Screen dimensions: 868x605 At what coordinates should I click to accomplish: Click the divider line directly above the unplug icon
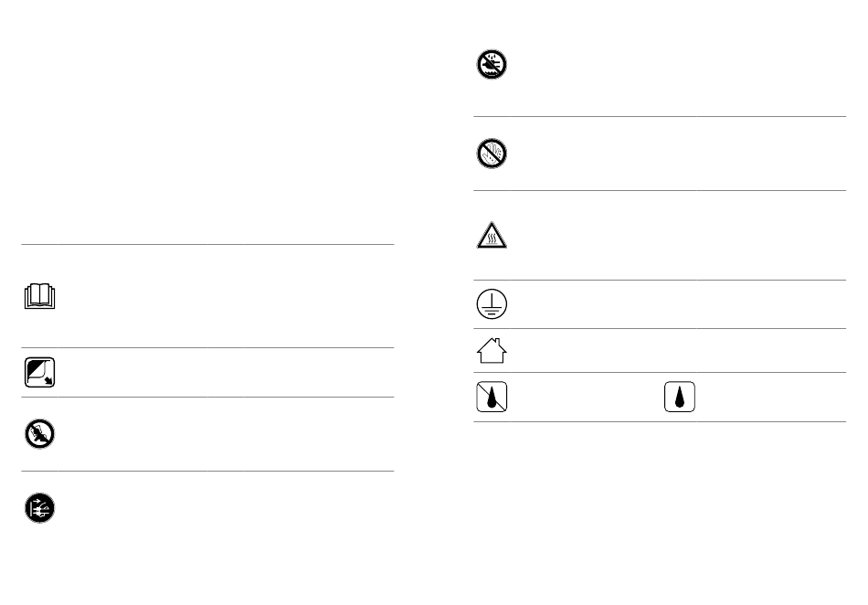coord(207,472)
